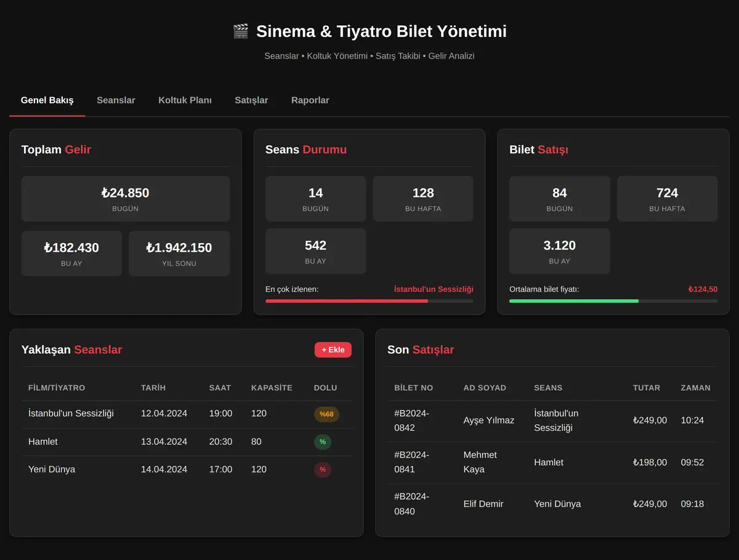Click the date 12.04.2024
The width and height of the screenshot is (739, 560).
tap(164, 414)
